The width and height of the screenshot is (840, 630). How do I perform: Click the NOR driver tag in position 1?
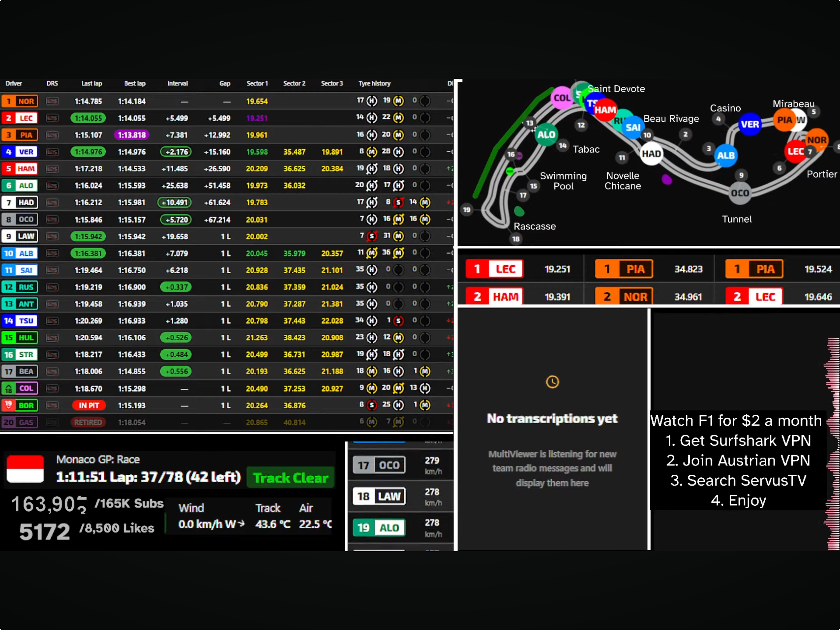click(x=20, y=101)
